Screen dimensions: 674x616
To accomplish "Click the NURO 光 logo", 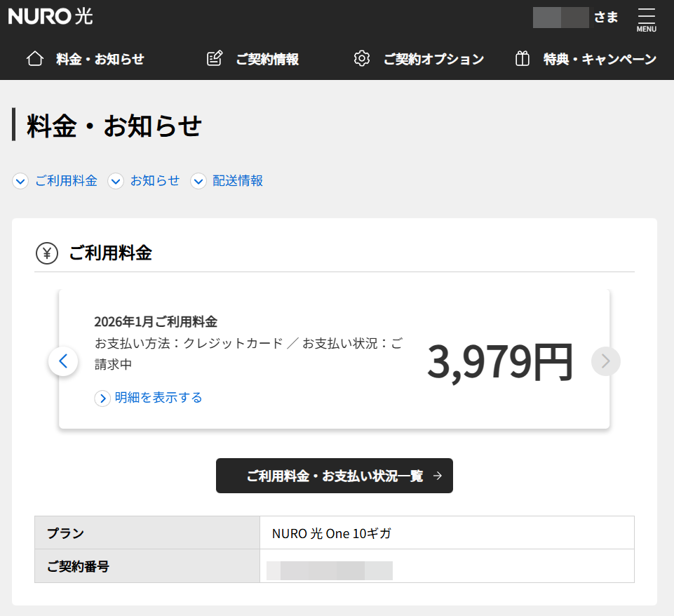I will [50, 16].
